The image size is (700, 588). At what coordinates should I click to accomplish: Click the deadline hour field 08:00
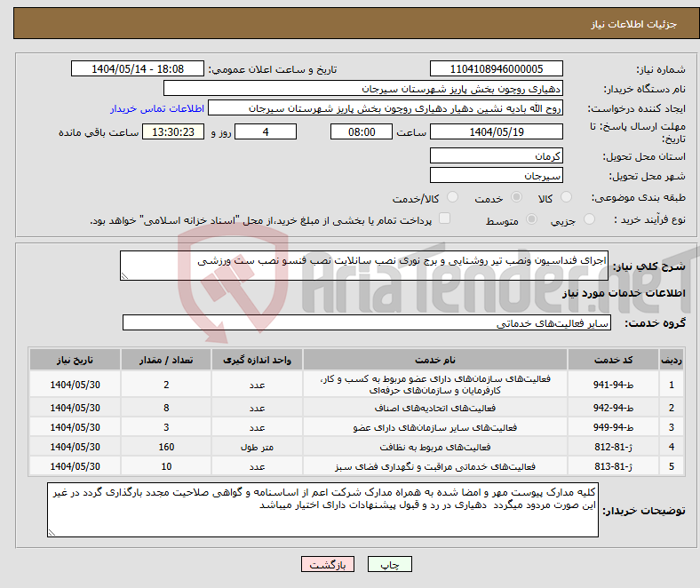pos(362,131)
